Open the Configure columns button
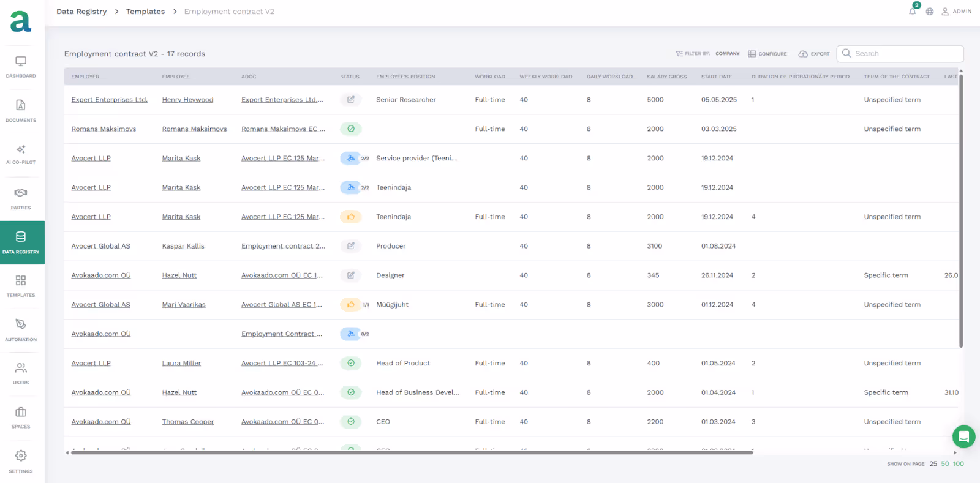 [767, 54]
